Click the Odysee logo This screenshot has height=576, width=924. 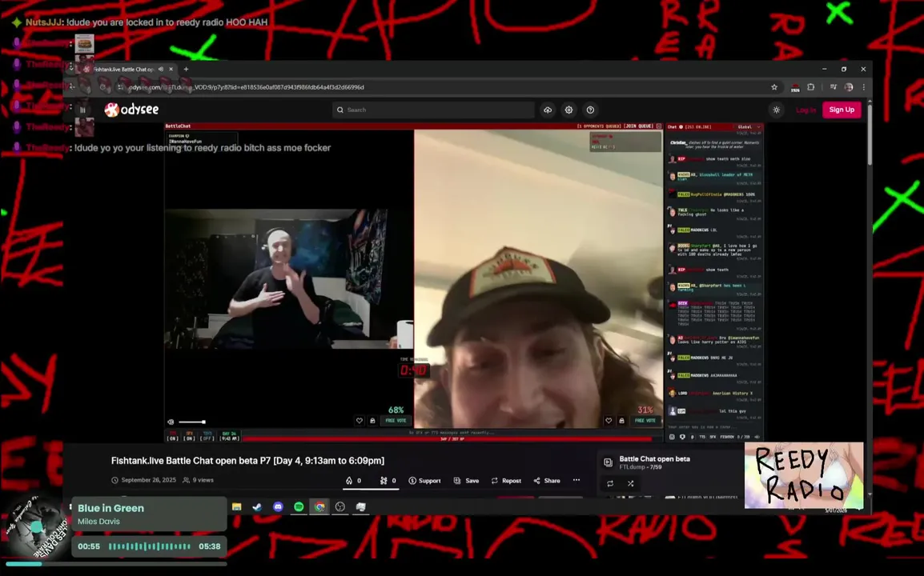point(131,110)
